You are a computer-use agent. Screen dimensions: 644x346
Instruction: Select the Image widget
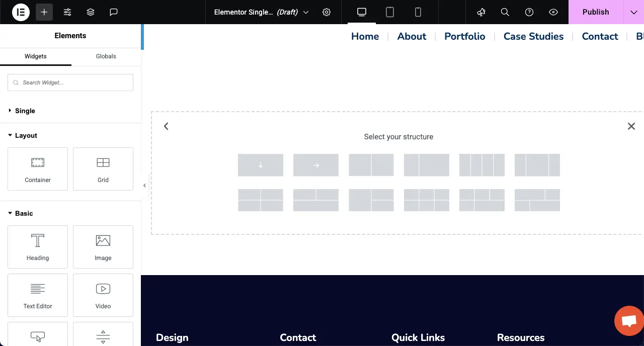tap(103, 247)
